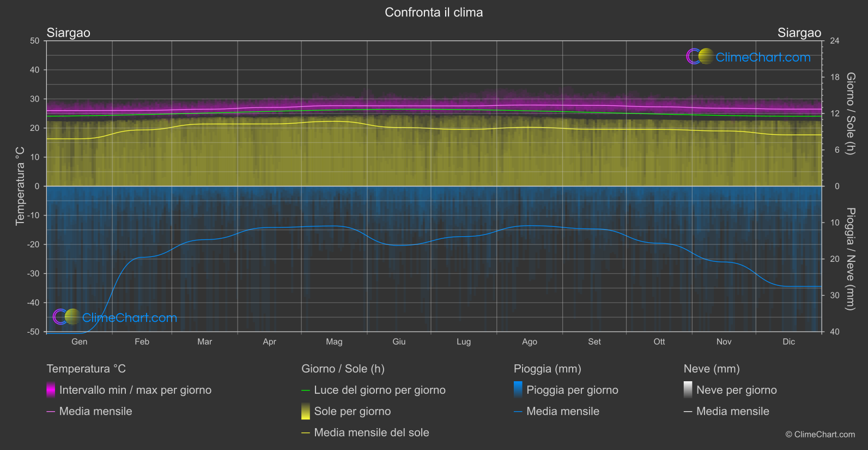Click the 'Set' month label

click(x=594, y=341)
